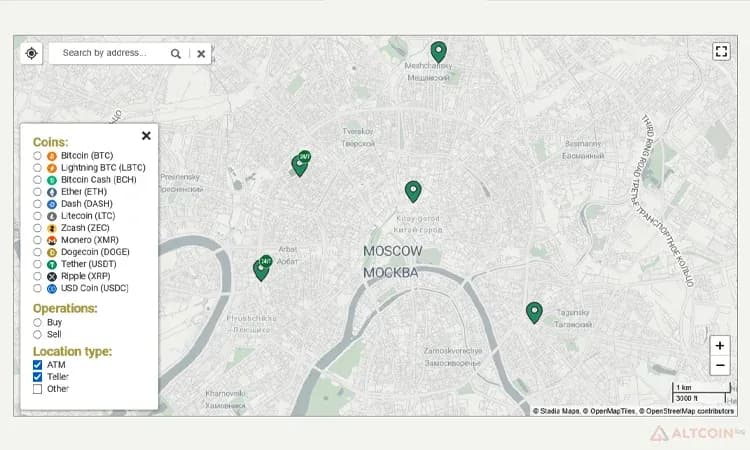This screenshot has height=450, width=750.
Task: Toggle fullscreen map view
Action: [x=721, y=51]
